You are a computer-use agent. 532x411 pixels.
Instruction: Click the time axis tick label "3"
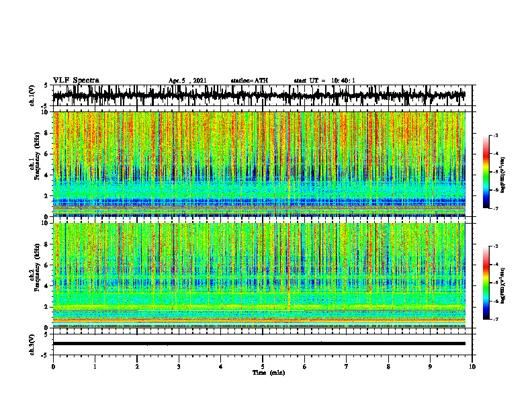tap(179, 367)
